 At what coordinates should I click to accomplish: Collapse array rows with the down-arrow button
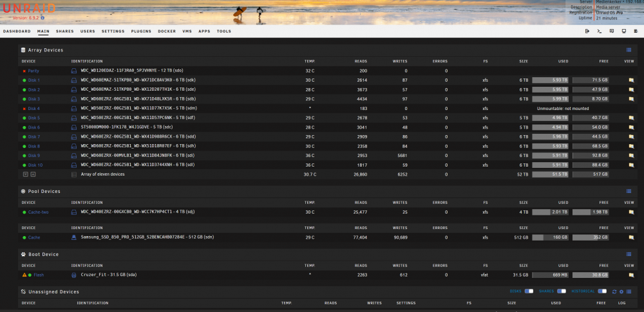coord(26,174)
